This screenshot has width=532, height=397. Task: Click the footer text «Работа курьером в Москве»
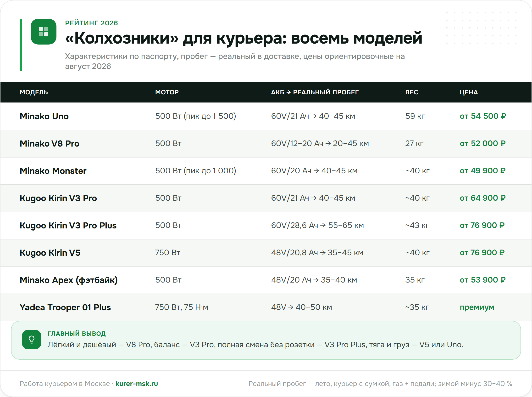click(x=65, y=384)
